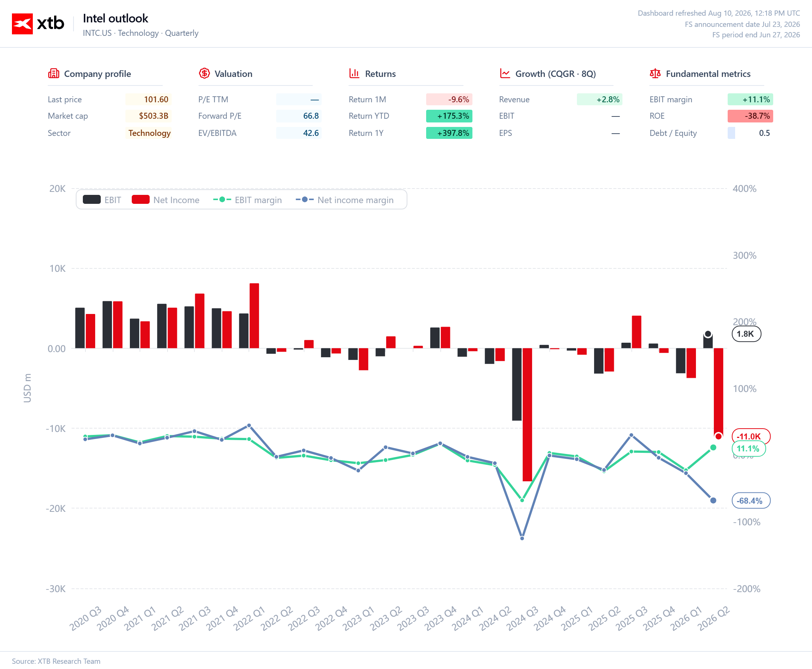Click the 2024 Q3 axis label
This screenshot has width=812, height=669.
coord(522,618)
